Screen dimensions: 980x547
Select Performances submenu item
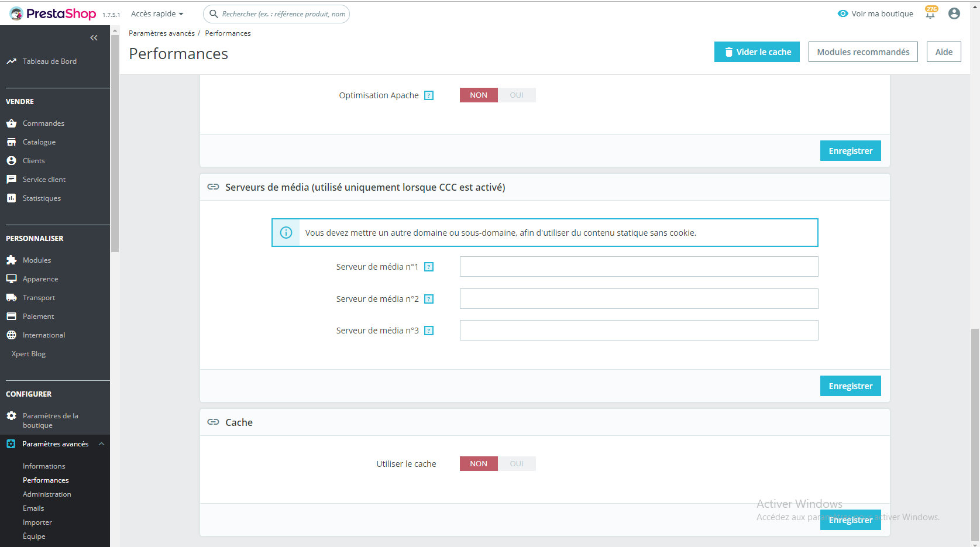tap(46, 480)
